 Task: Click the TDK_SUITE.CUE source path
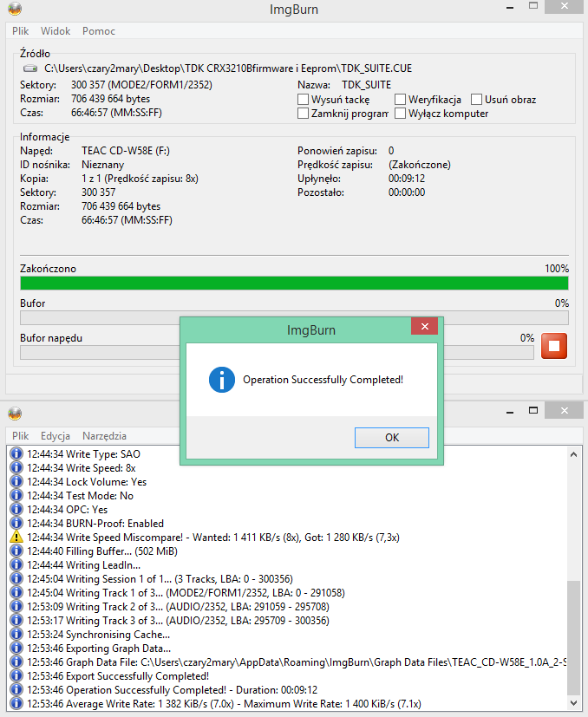click(228, 68)
